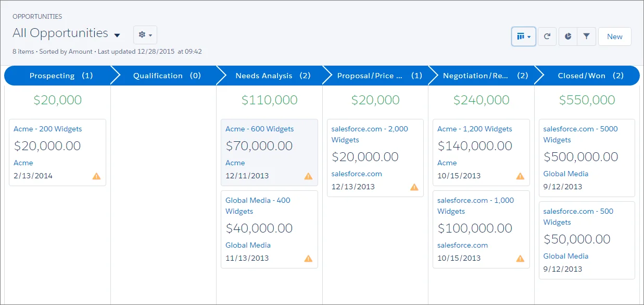The image size is (644, 305).
Task: Open the All Opportunities list view dropdown
Action: click(x=117, y=35)
